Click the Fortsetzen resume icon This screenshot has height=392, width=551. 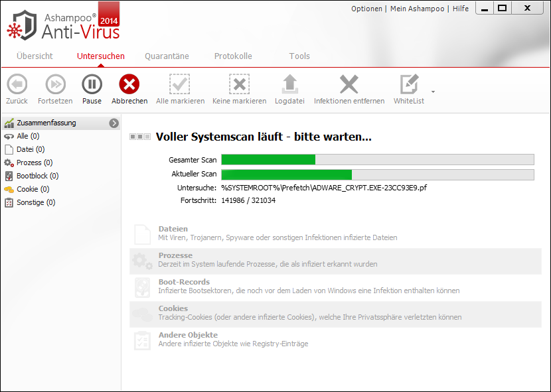point(55,84)
